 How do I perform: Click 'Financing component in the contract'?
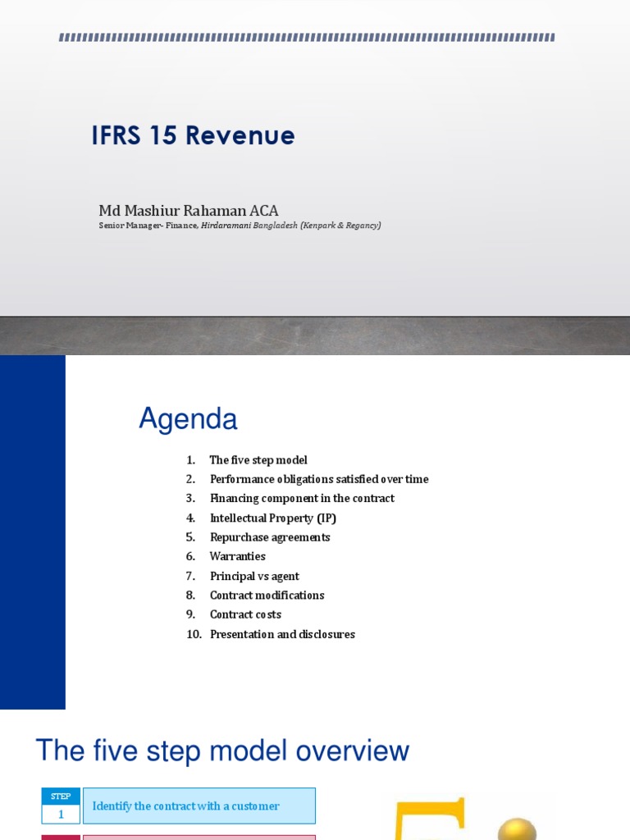302,498
